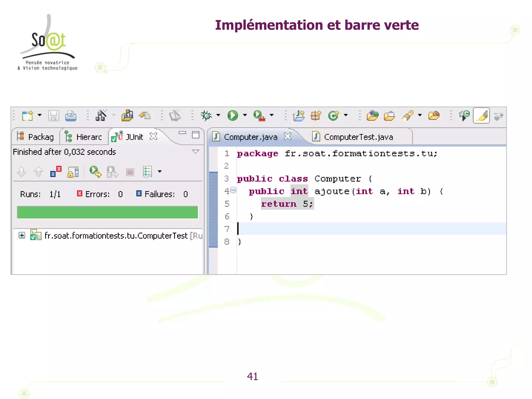Open the Debug dropdown arrow

click(218, 115)
